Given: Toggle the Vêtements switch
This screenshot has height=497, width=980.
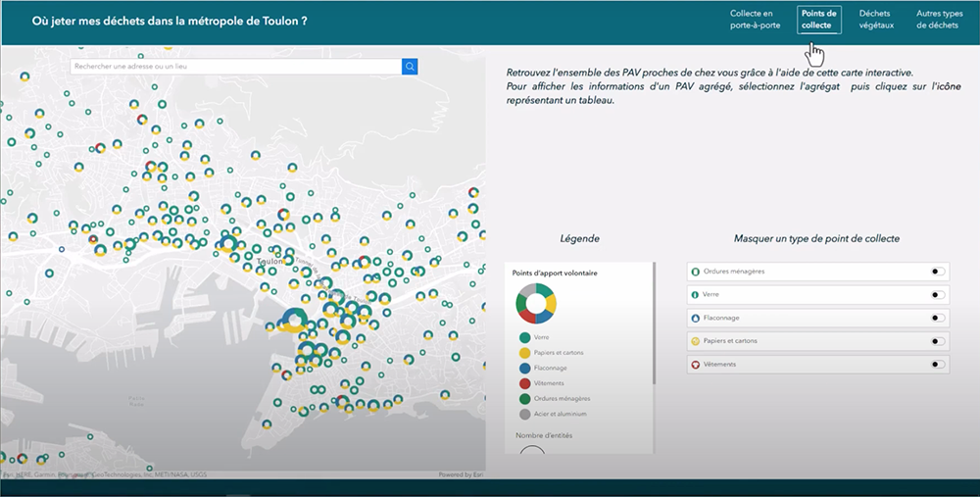Looking at the screenshot, I should click(x=938, y=365).
